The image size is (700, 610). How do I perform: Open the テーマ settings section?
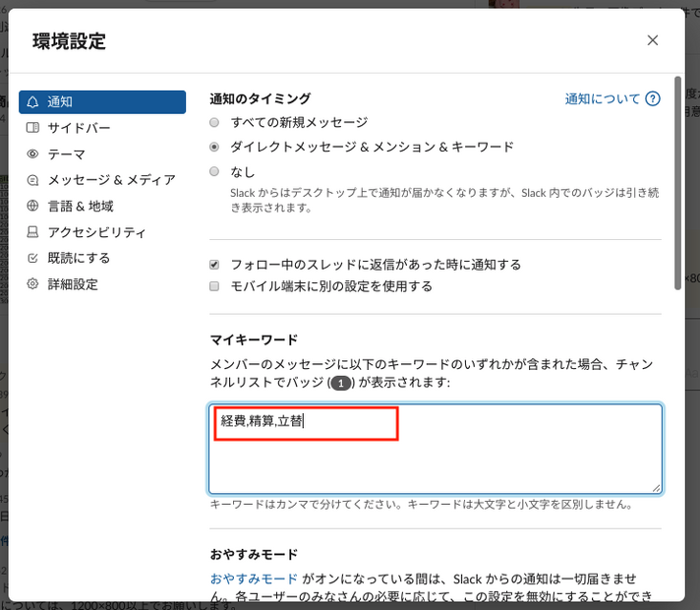(x=66, y=154)
